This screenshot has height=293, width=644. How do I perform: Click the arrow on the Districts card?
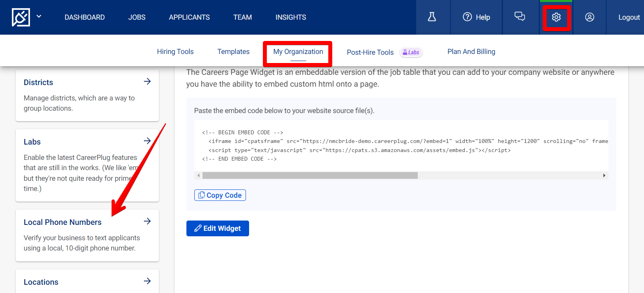point(147,82)
